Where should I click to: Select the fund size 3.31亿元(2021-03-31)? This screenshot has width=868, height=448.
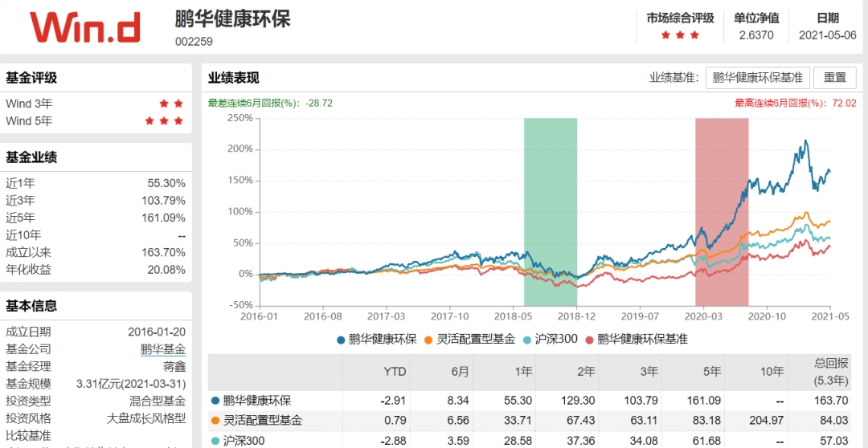131,384
